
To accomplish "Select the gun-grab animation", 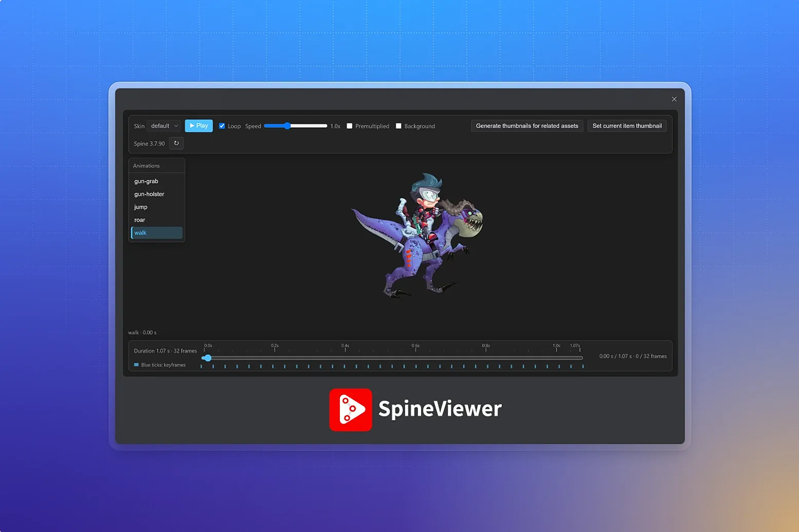I will click(157, 181).
